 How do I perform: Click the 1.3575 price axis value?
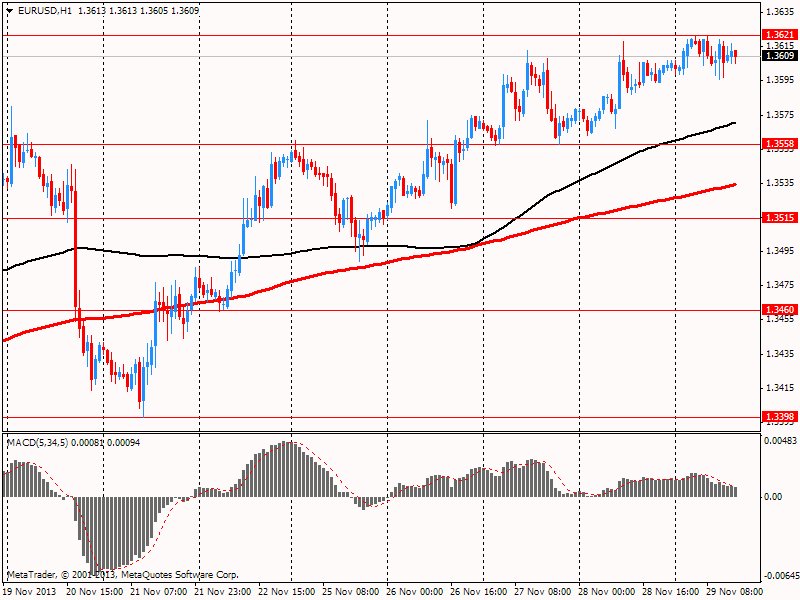pyautogui.click(x=780, y=115)
